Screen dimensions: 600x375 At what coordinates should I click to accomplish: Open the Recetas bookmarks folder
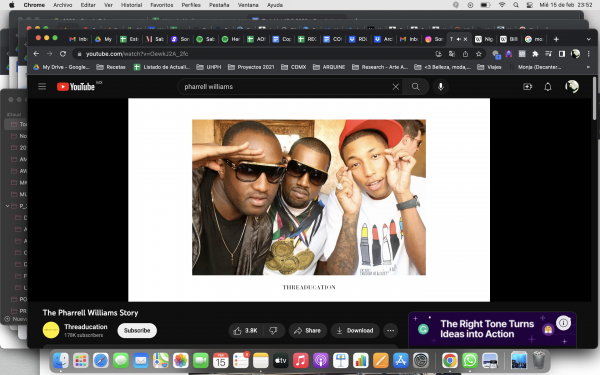tap(111, 67)
